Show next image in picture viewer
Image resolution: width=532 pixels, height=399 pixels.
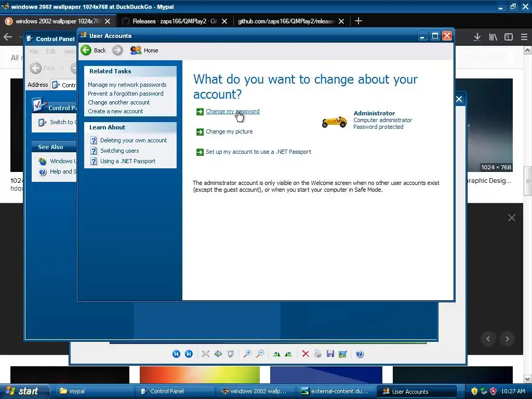tap(189, 354)
